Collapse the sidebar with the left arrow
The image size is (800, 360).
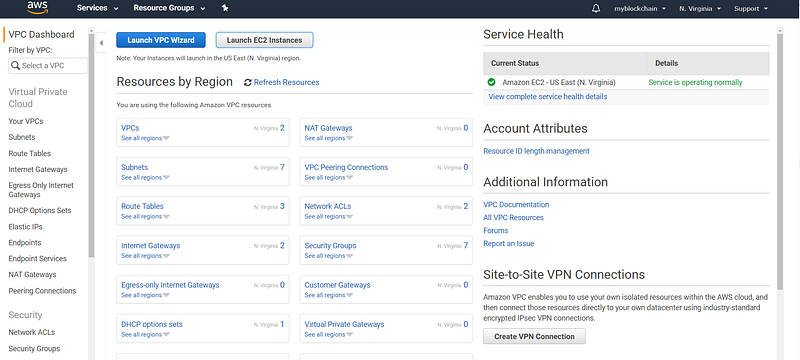(x=101, y=43)
